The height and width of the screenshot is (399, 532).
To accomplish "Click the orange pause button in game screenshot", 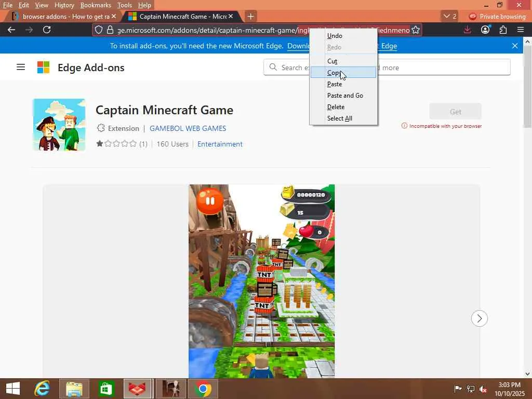I will point(210,201).
